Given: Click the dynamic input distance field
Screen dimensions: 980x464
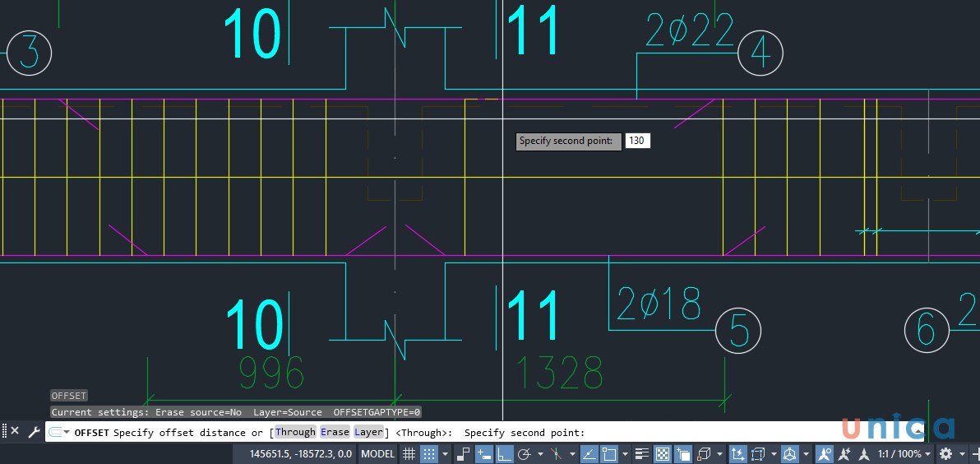Looking at the screenshot, I should (637, 141).
